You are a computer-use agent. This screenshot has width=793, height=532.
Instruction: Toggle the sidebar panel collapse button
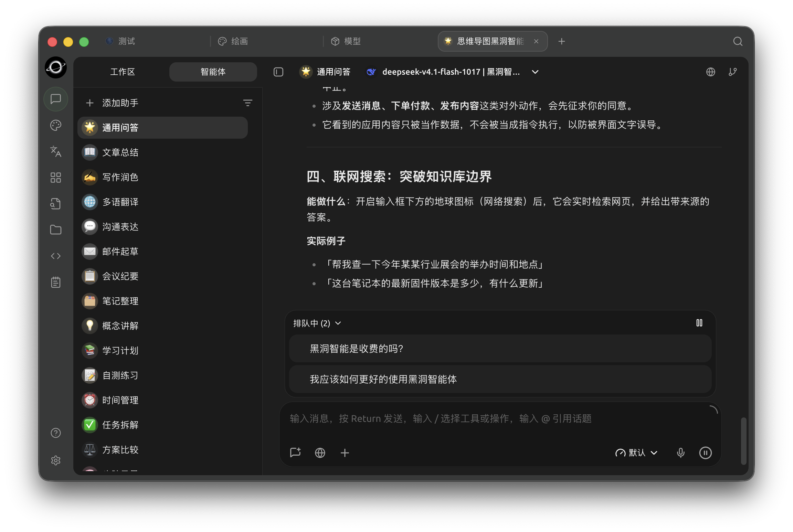[x=278, y=72]
